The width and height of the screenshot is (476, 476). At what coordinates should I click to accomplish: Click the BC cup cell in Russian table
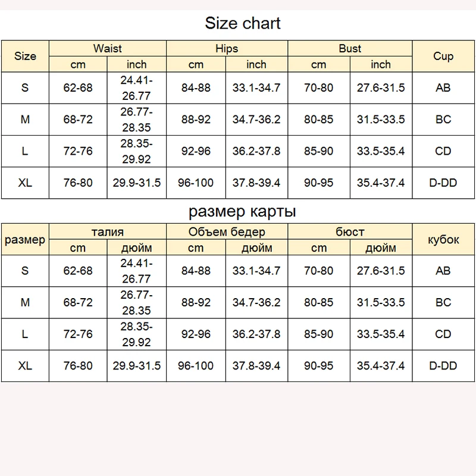443,302
